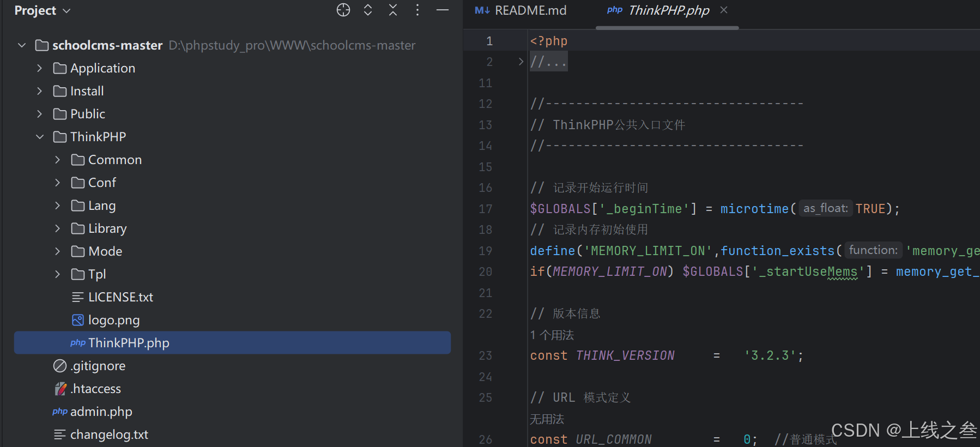Collapse the schoolcms-master root folder
This screenshot has height=447, width=980.
(22, 45)
